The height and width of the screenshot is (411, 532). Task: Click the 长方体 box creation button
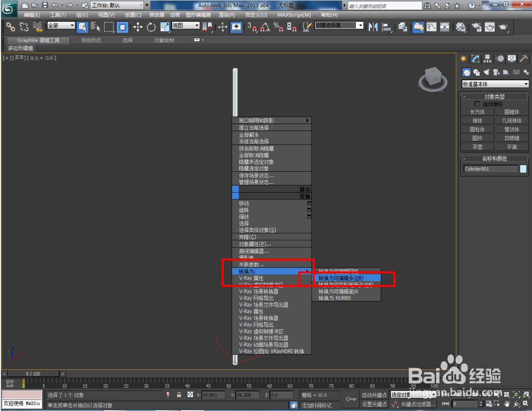pos(479,111)
